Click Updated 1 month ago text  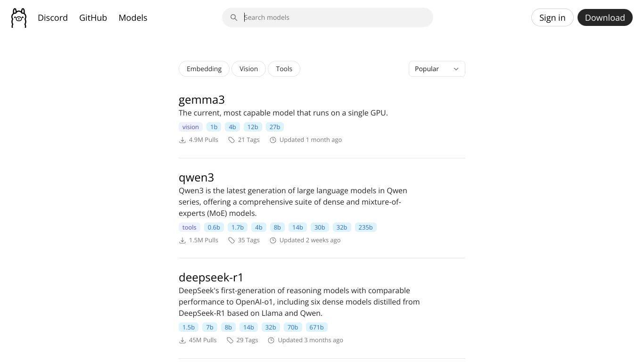(x=311, y=140)
